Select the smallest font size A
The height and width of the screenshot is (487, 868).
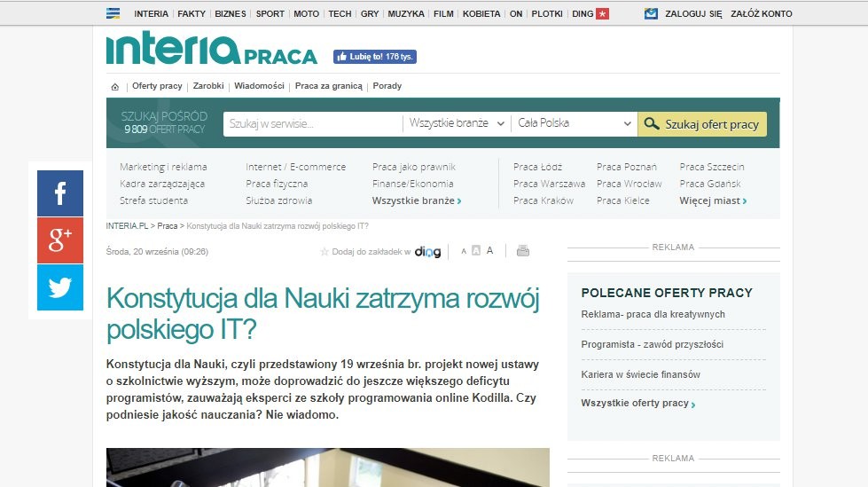pos(464,252)
